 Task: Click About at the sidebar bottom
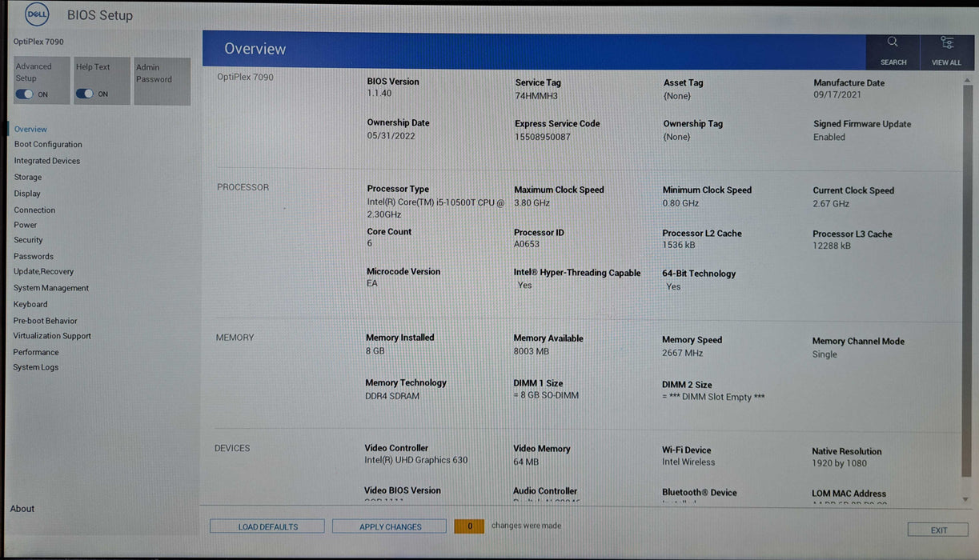22,509
